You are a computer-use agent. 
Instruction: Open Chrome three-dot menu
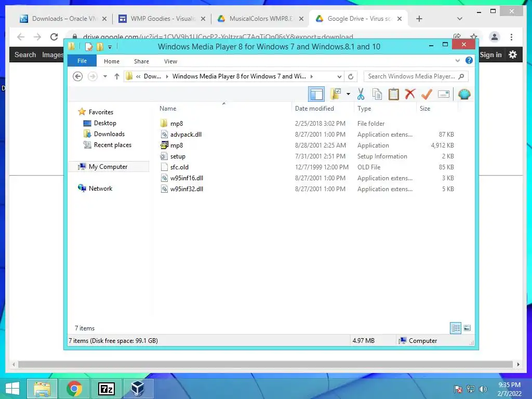tap(511, 37)
